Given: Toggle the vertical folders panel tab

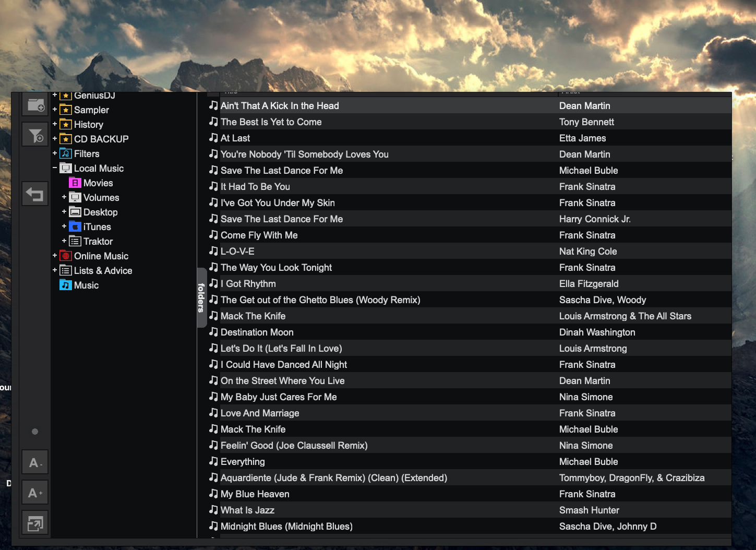Looking at the screenshot, I should [201, 297].
